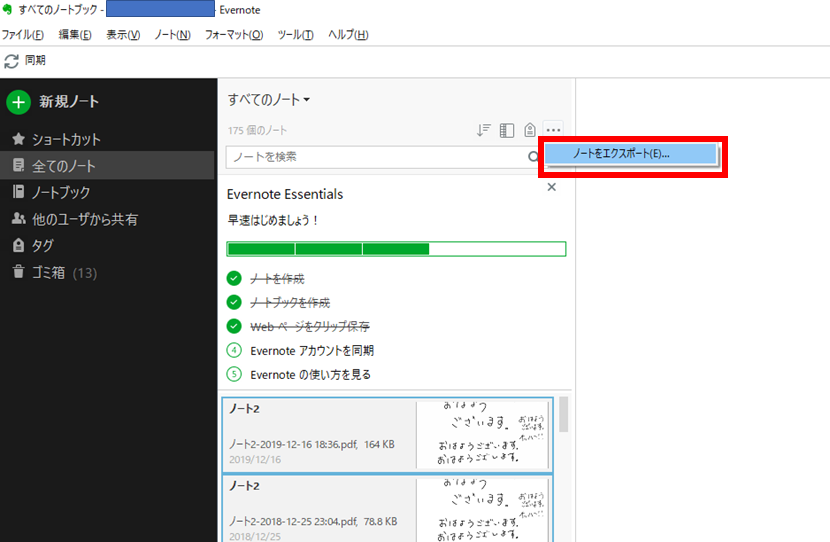The width and height of the screenshot is (830, 542).
Task: Click the notebook icon next to ノートブック
Action: click(19, 192)
